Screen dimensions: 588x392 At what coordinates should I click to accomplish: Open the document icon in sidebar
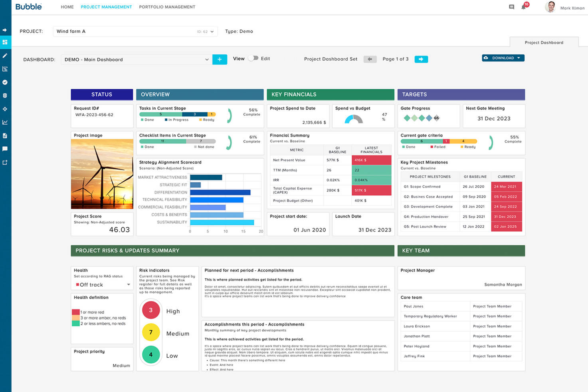point(5,136)
